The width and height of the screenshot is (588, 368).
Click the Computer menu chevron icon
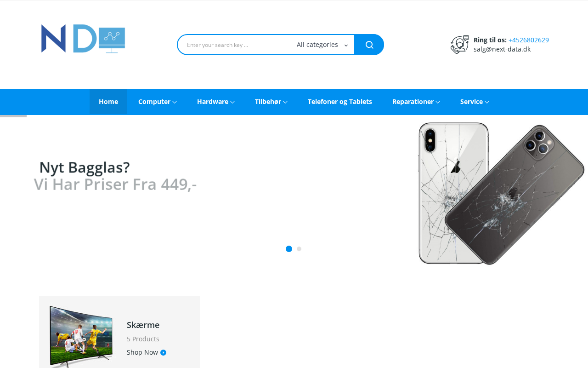(175, 102)
